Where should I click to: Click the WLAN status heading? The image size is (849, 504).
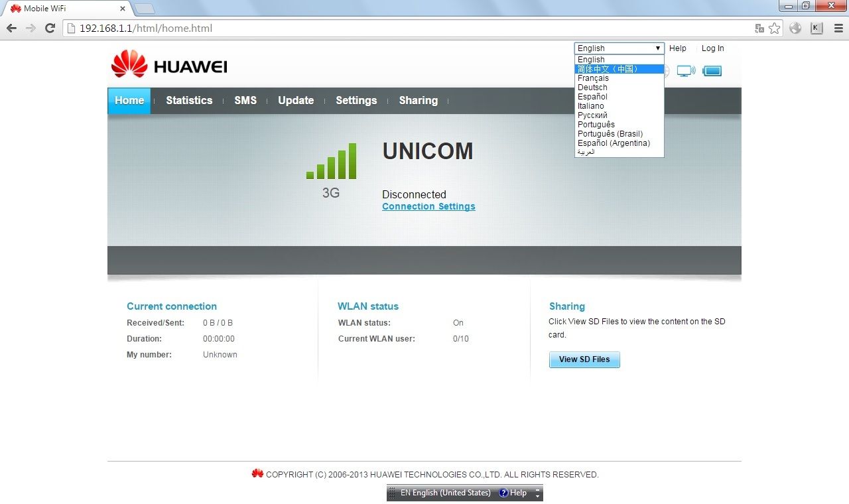pyautogui.click(x=368, y=306)
